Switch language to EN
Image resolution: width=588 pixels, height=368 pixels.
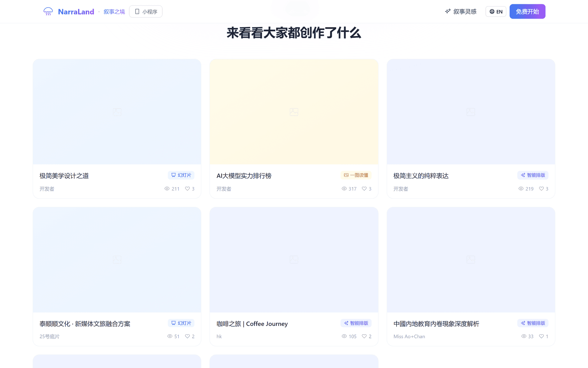(496, 12)
